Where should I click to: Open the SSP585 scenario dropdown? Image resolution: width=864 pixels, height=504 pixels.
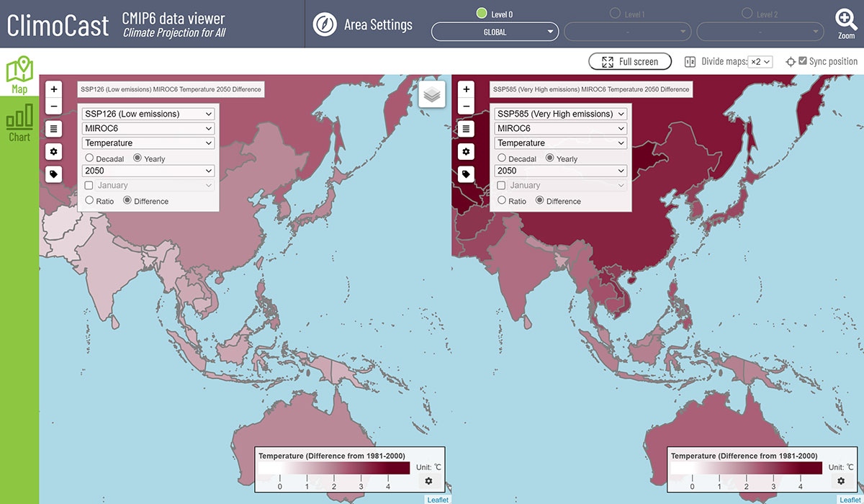pos(560,113)
